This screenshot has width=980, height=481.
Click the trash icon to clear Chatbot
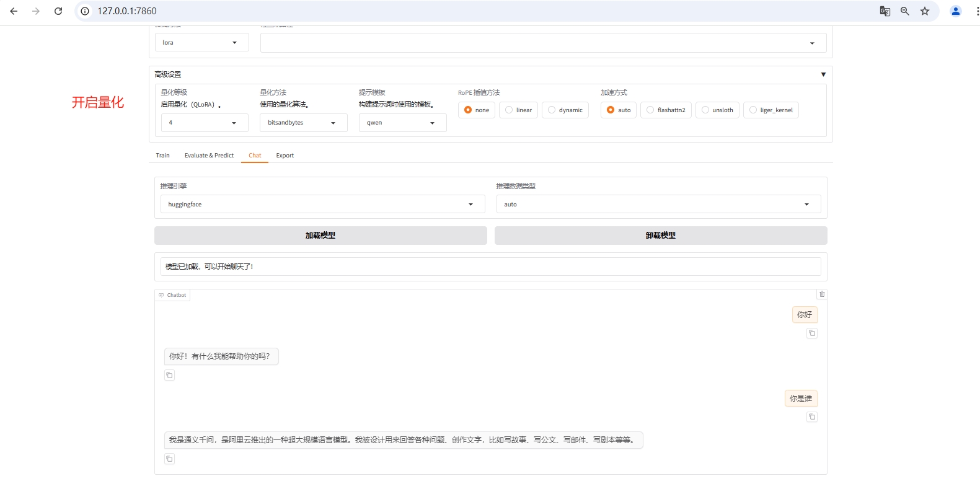[x=822, y=294]
